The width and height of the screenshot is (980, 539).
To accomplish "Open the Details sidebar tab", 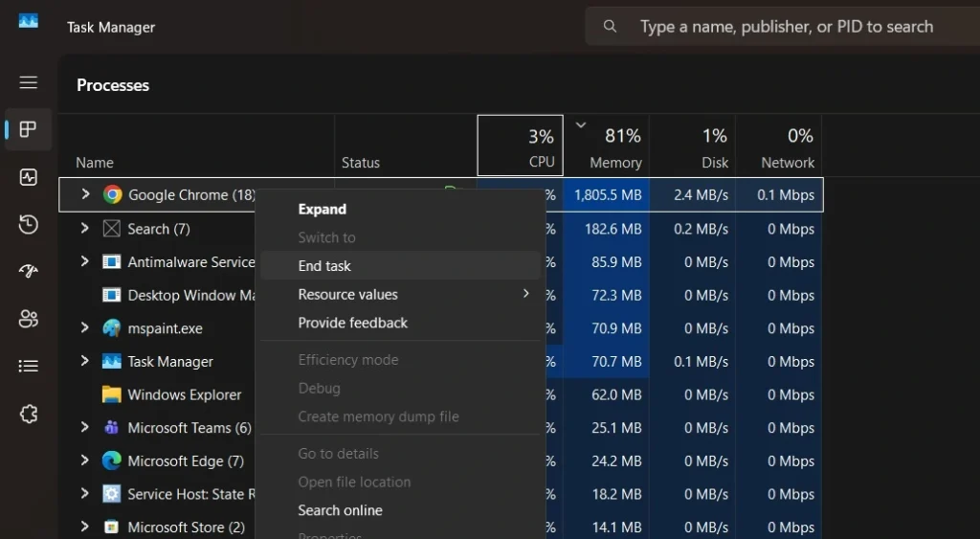I will 28,366.
